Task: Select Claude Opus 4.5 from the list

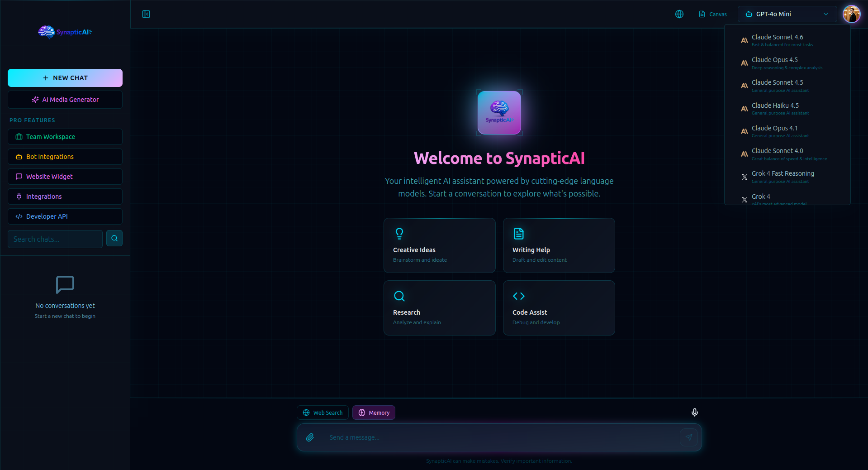Action: tap(787, 63)
